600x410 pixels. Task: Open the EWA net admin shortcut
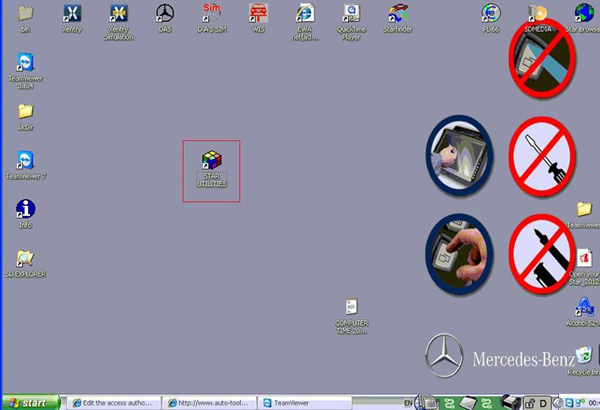coord(305,14)
